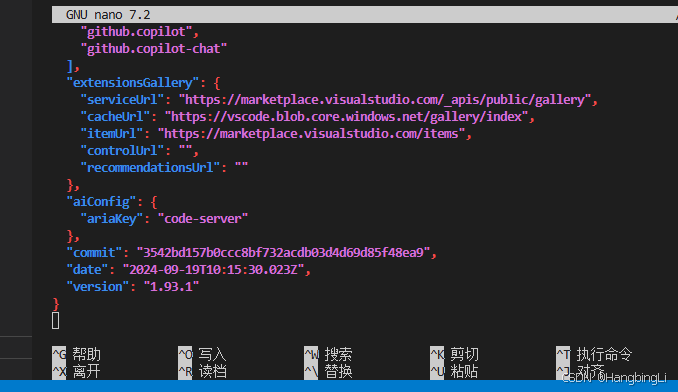This screenshot has height=392, width=678.
Task: Click the "aiConfig" key
Action: pyautogui.click(x=101, y=202)
